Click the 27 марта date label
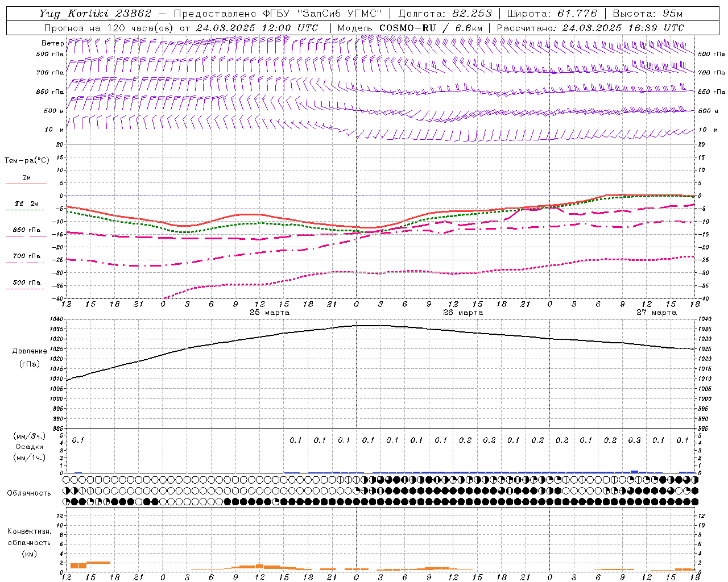Screen dimensions: 728x582 point(656,313)
